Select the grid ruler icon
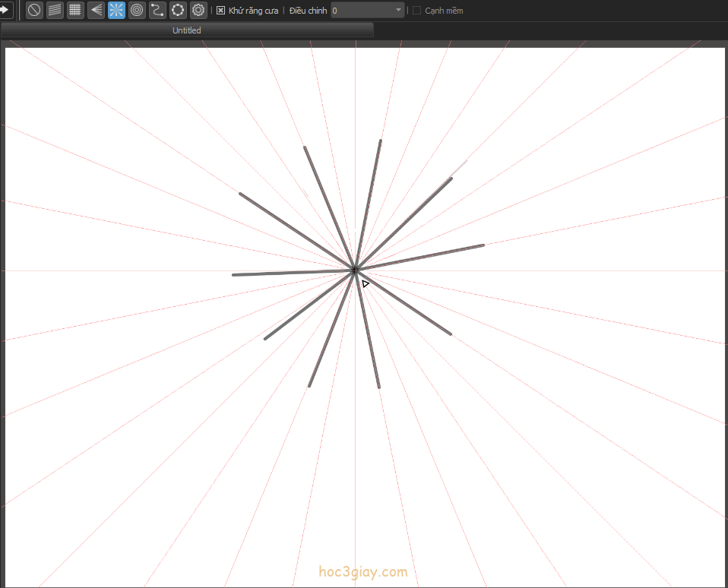The width and height of the screenshot is (728, 588). (x=75, y=10)
